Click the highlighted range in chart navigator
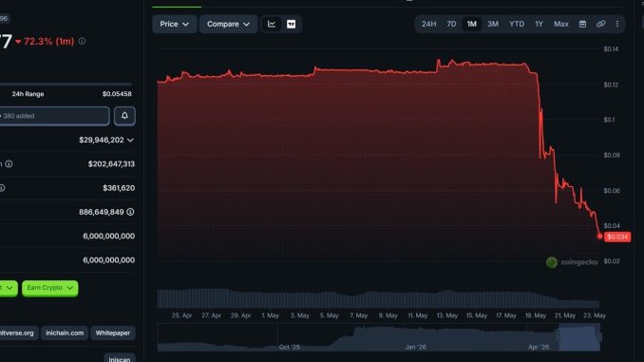Image resolution: width=644 pixels, height=362 pixels. coord(579,337)
